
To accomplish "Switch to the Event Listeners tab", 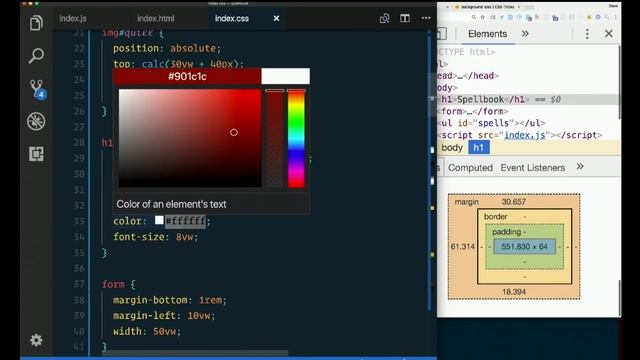I will [533, 168].
